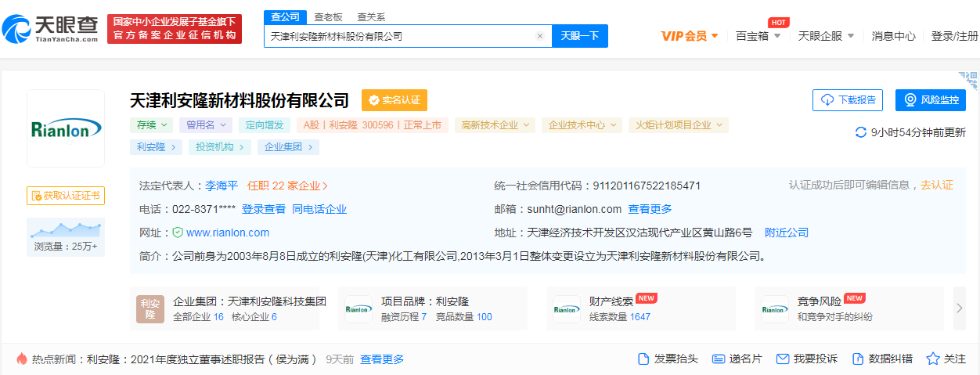Click the flame hot news icon
Image resolution: width=980 pixels, height=375 pixels.
coord(21,359)
